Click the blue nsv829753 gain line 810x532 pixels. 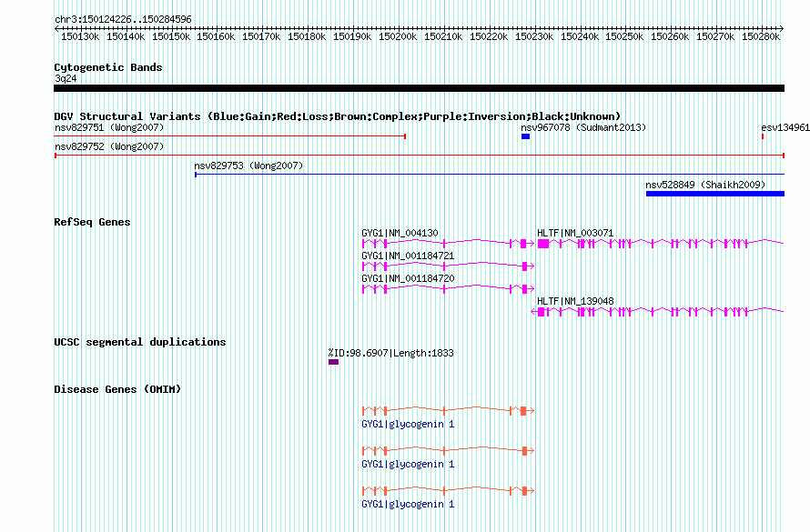[x=490, y=175]
